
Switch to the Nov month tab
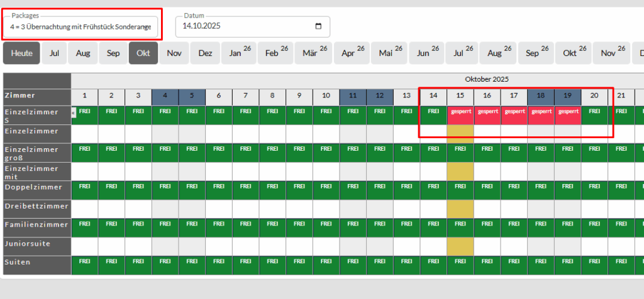click(174, 53)
